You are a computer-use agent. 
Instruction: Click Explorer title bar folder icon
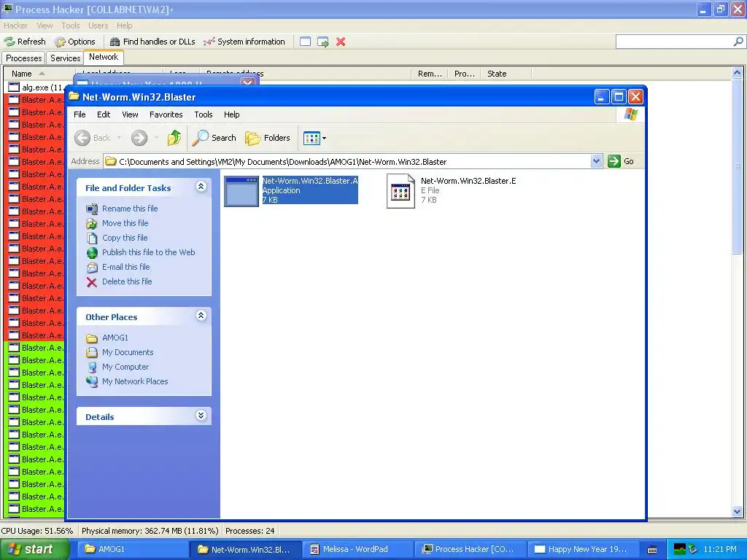pyautogui.click(x=74, y=97)
